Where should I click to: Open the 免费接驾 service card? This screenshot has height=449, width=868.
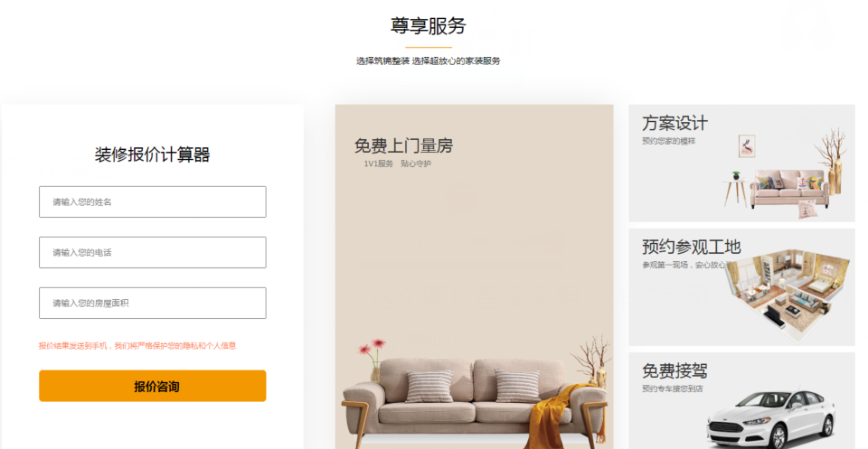point(741,401)
